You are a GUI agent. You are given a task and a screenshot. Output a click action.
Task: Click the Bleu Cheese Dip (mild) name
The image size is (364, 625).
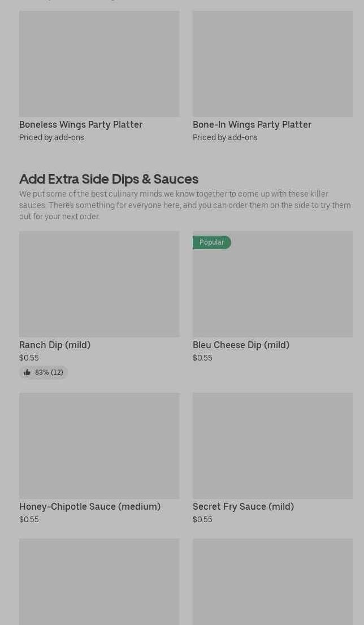click(241, 345)
